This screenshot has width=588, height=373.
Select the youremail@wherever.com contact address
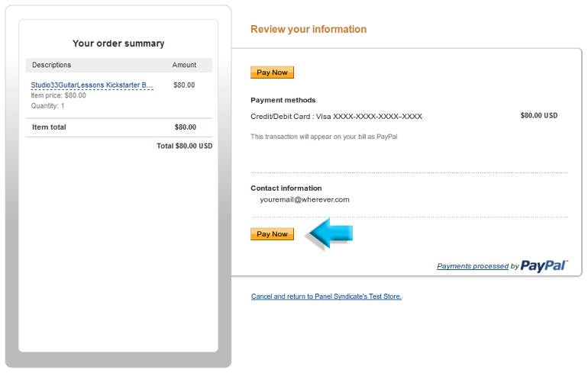(x=305, y=200)
